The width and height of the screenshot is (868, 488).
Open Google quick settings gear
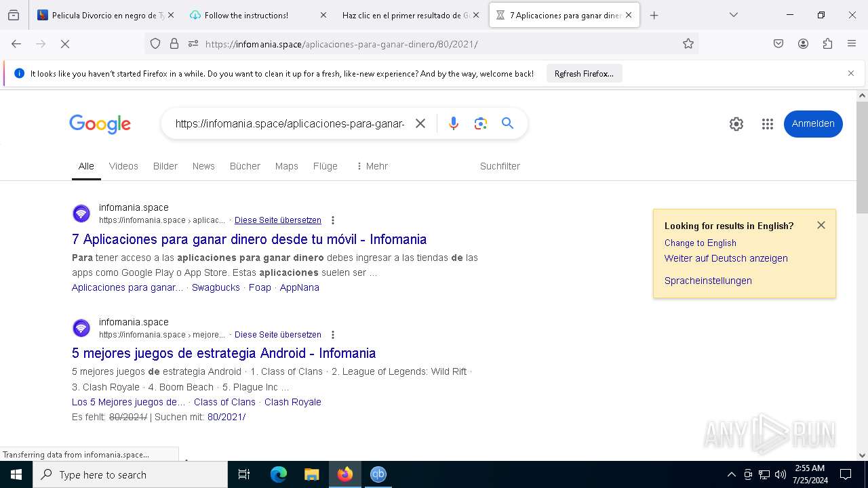tap(736, 124)
